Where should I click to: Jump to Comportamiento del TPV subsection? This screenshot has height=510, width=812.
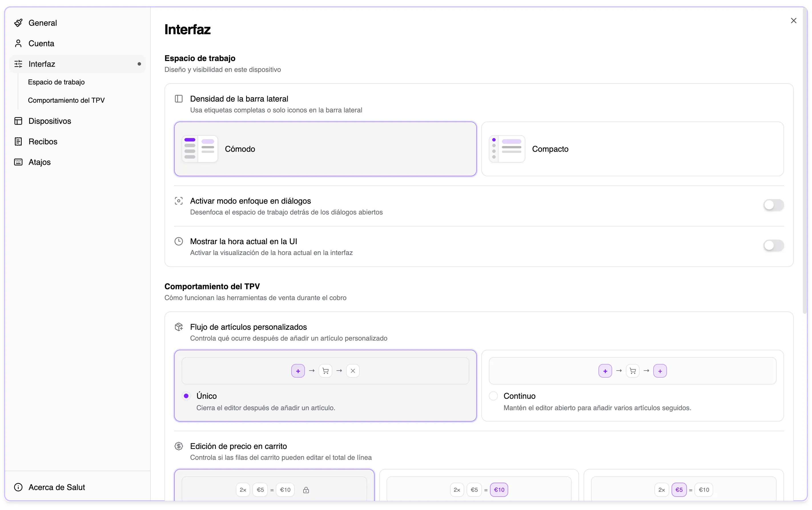pyautogui.click(x=67, y=100)
